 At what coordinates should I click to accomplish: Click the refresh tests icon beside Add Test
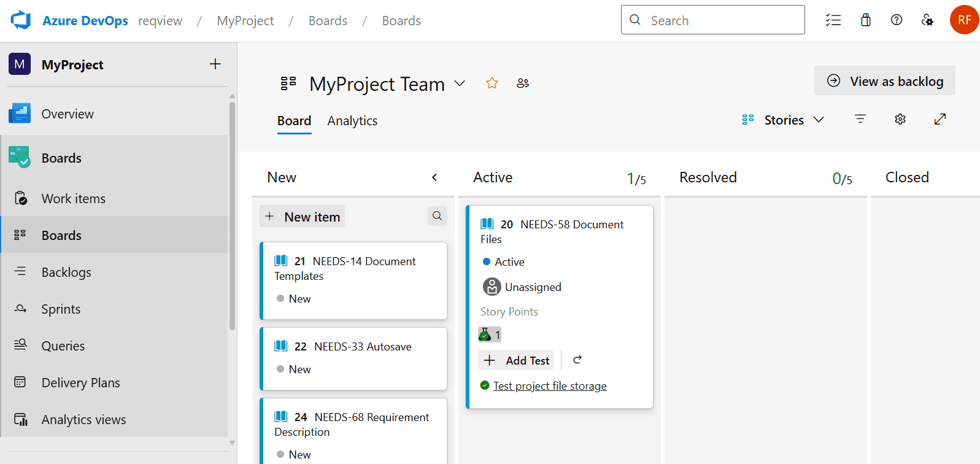577,360
